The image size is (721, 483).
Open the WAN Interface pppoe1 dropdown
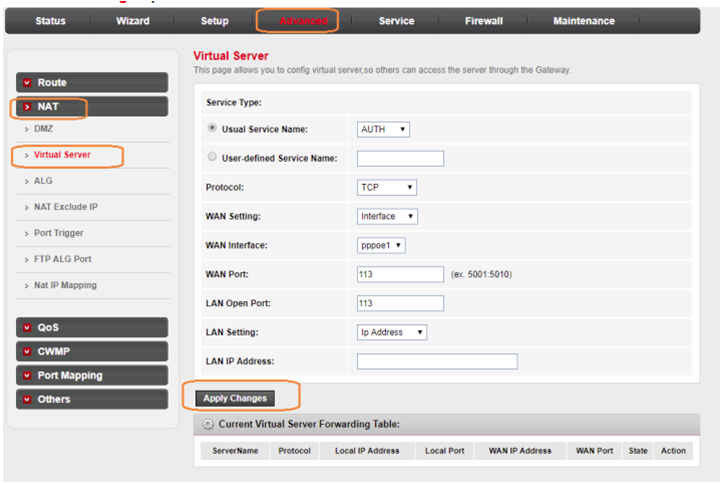(x=381, y=245)
